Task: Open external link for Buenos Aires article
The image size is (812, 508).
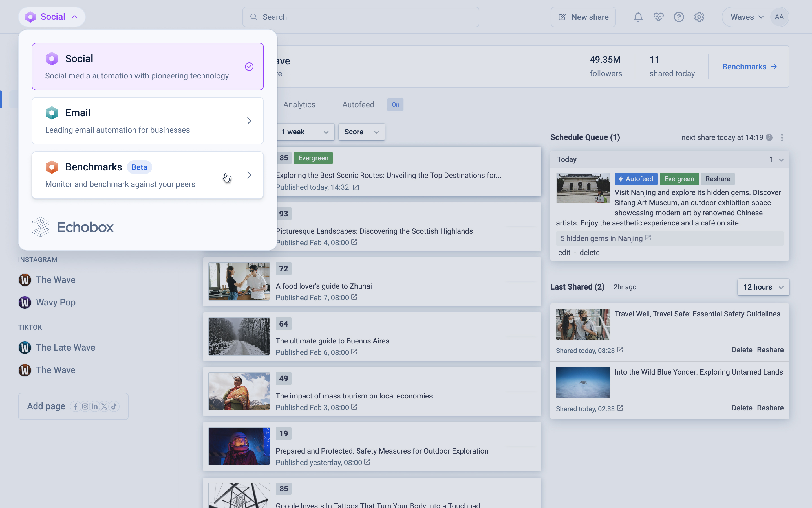Action: coord(354,352)
